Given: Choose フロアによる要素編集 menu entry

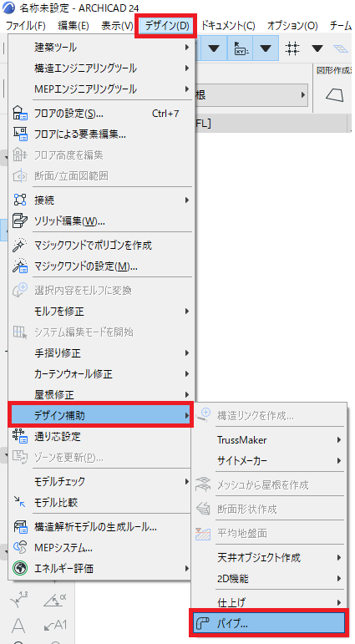Looking at the screenshot, I should [x=100, y=134].
